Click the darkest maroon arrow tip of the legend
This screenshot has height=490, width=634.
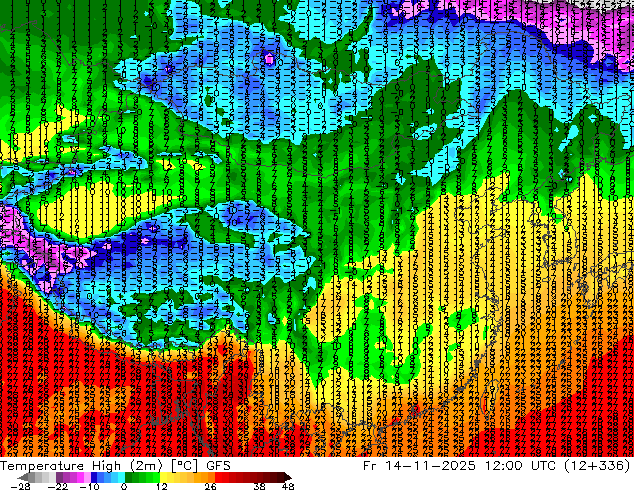point(287,477)
